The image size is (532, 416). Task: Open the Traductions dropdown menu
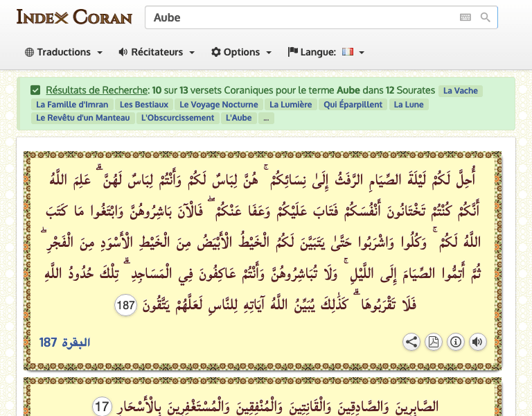(64, 52)
